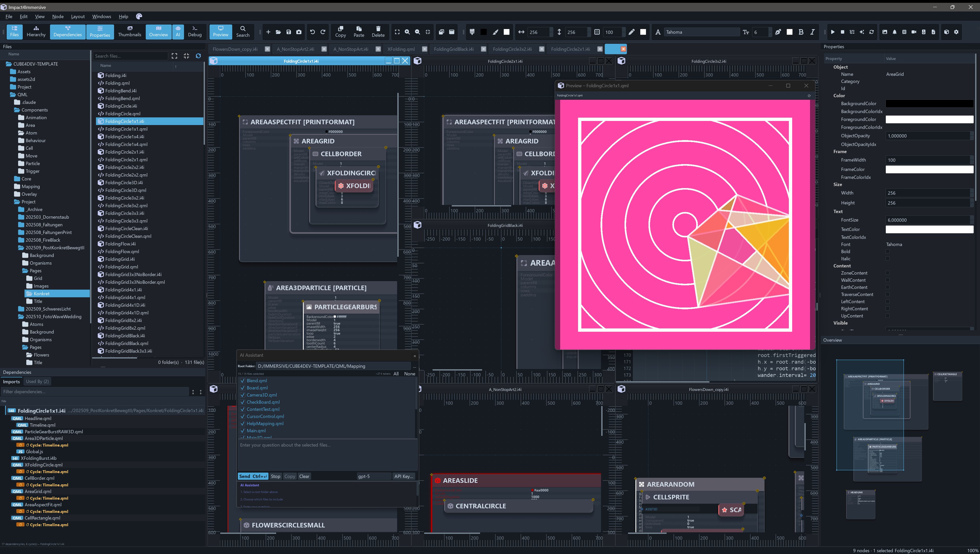Switch to the XFolding.qml tab
The width and height of the screenshot is (980, 554).
pos(401,49)
